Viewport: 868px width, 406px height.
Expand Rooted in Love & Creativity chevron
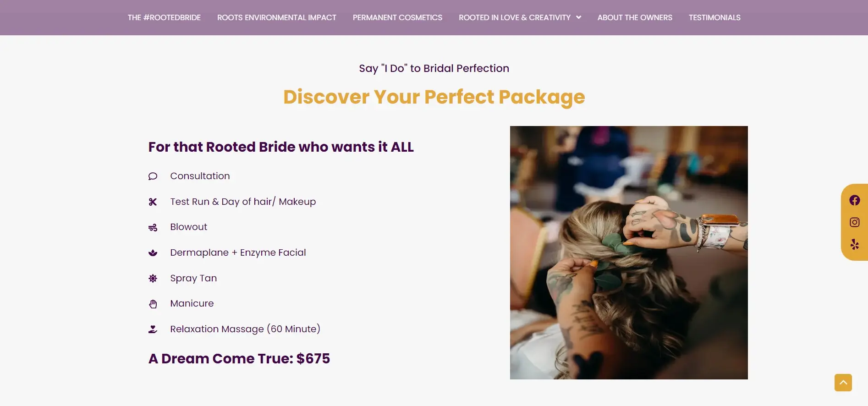click(578, 17)
